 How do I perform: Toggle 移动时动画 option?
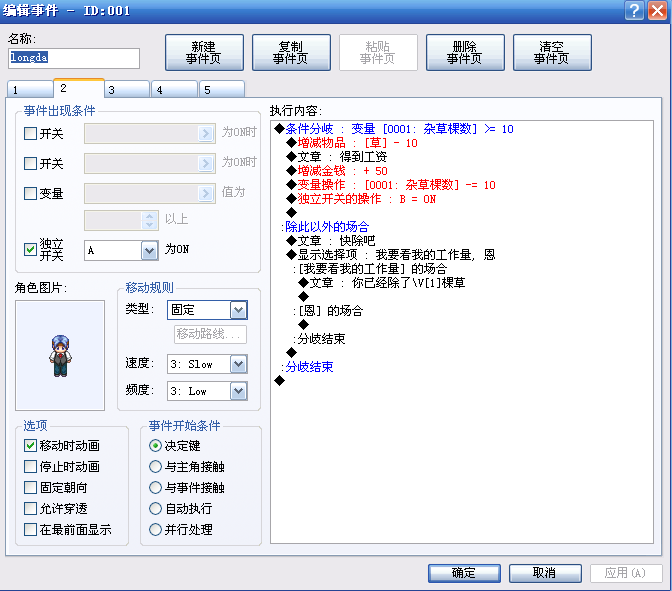30,446
